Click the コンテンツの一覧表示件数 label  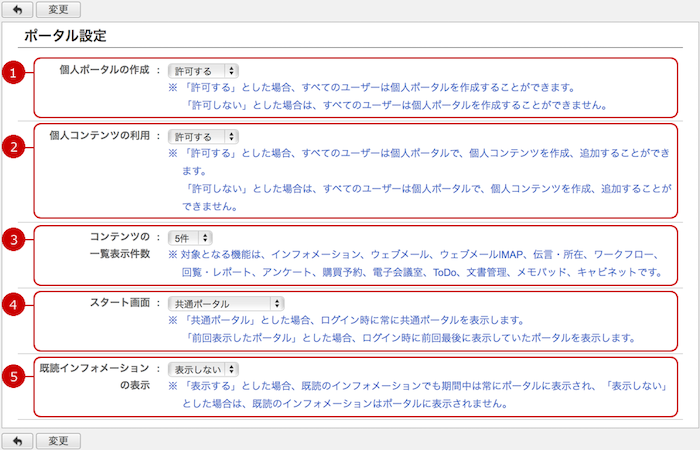(x=120, y=245)
